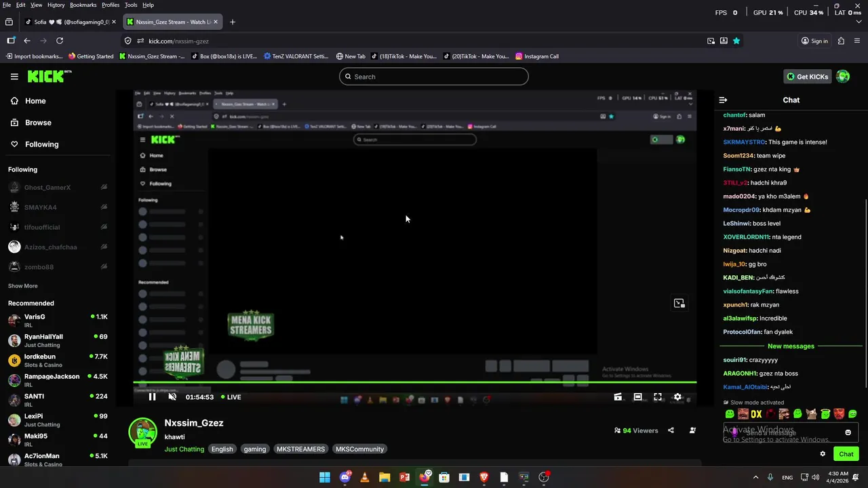
Task: Open chat settings gear
Action: click(x=823, y=454)
